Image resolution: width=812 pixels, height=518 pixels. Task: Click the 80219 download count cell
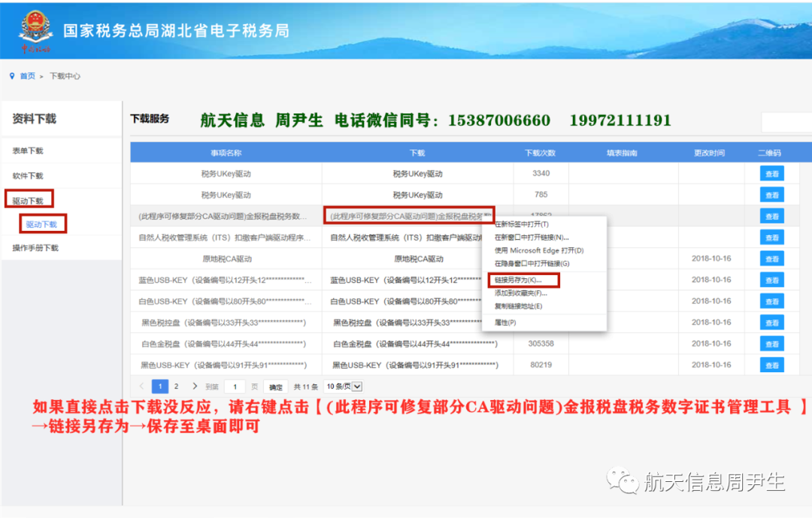point(541,365)
